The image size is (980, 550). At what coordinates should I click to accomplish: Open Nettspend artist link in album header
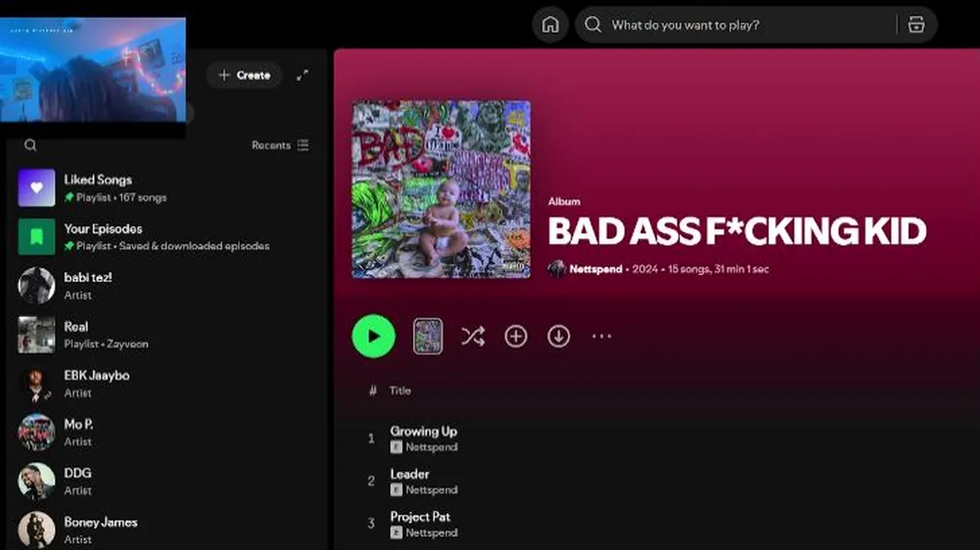pyautogui.click(x=595, y=269)
